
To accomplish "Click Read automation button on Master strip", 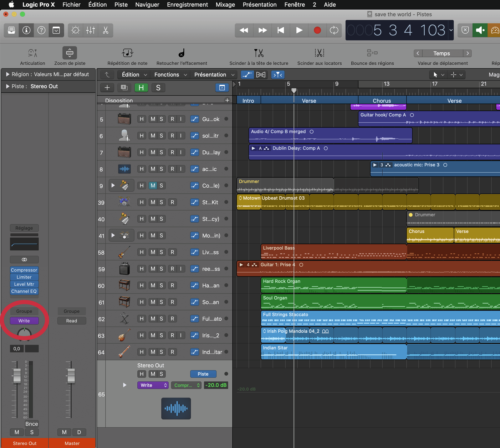I will click(72, 321).
